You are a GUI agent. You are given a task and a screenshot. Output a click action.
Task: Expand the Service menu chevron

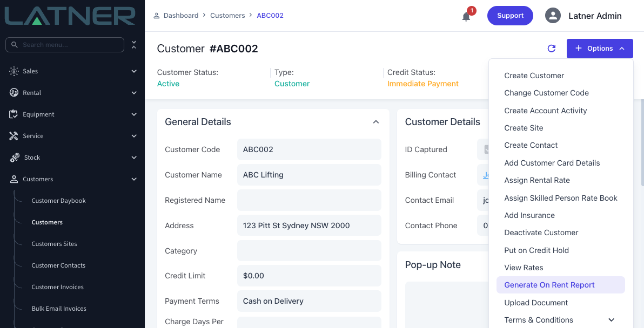[x=134, y=136]
